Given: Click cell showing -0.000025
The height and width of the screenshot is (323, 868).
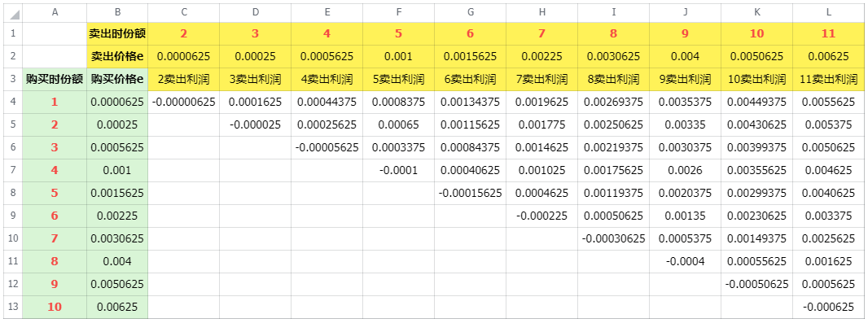Looking at the screenshot, I should (x=255, y=124).
